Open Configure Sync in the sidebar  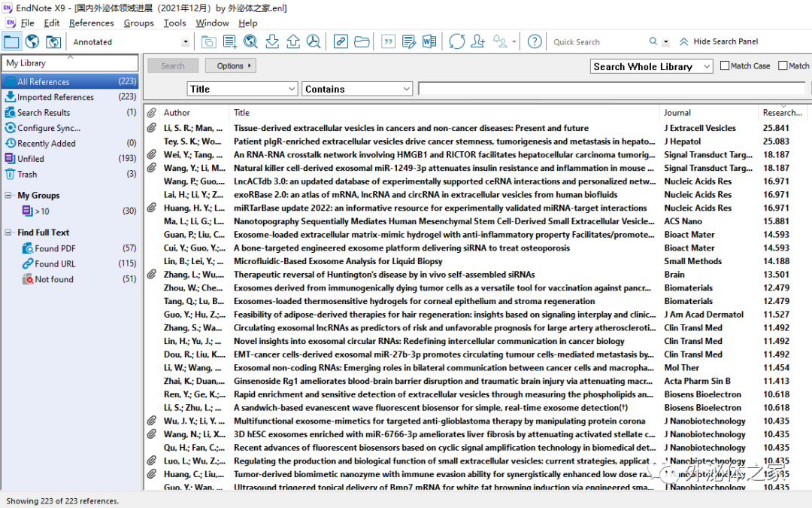71,128
